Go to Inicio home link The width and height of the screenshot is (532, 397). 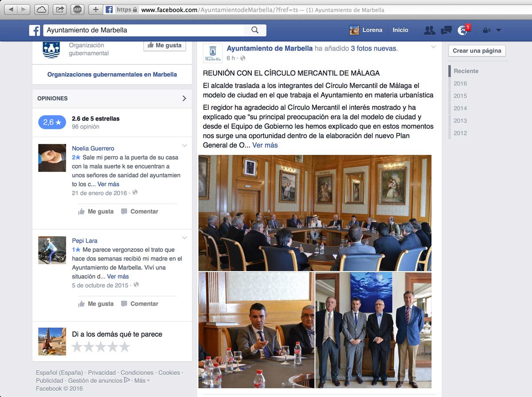pyautogui.click(x=400, y=30)
